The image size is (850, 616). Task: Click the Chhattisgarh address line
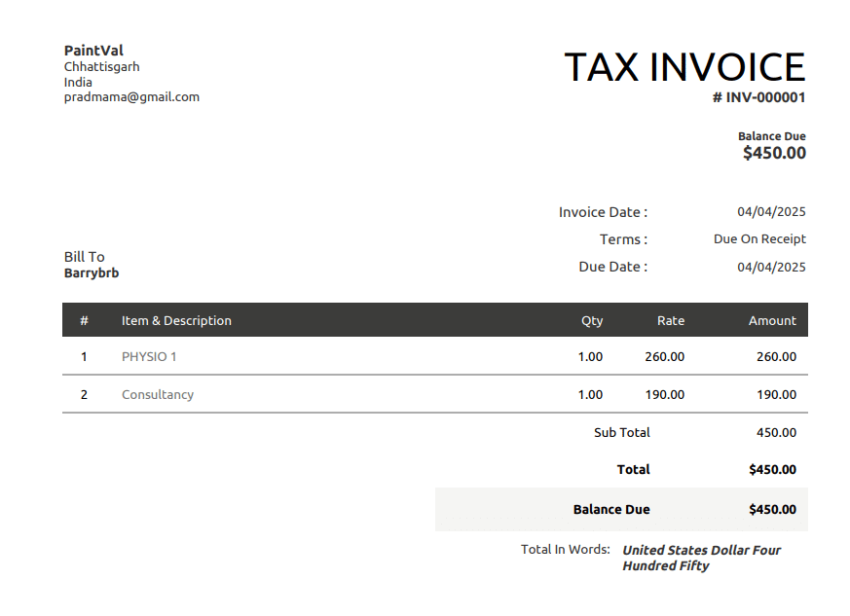101,66
